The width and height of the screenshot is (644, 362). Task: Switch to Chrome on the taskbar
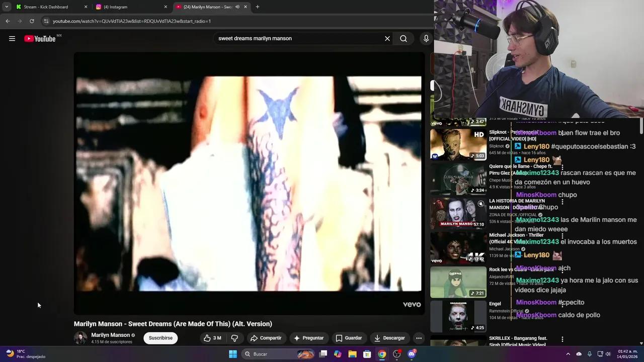point(382,354)
